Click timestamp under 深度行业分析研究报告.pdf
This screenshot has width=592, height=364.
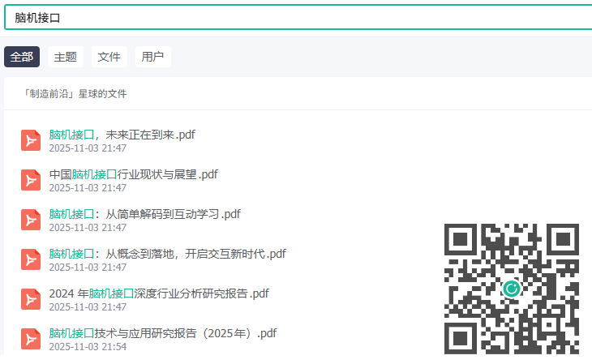pos(88,306)
